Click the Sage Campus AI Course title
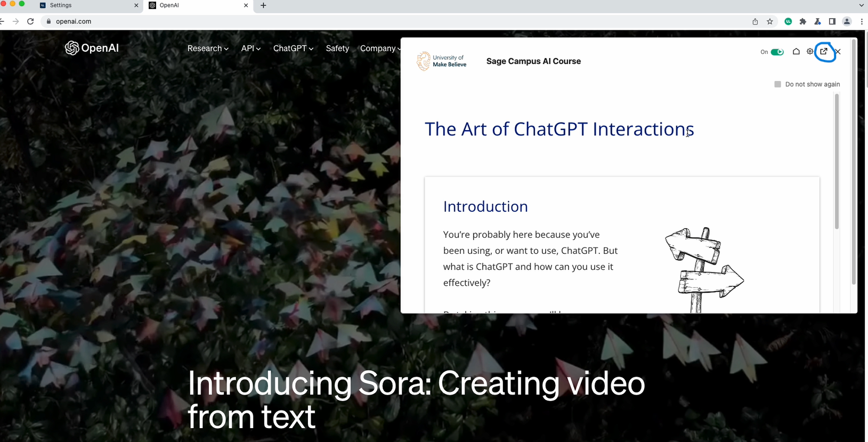This screenshot has width=868, height=442. [x=533, y=61]
